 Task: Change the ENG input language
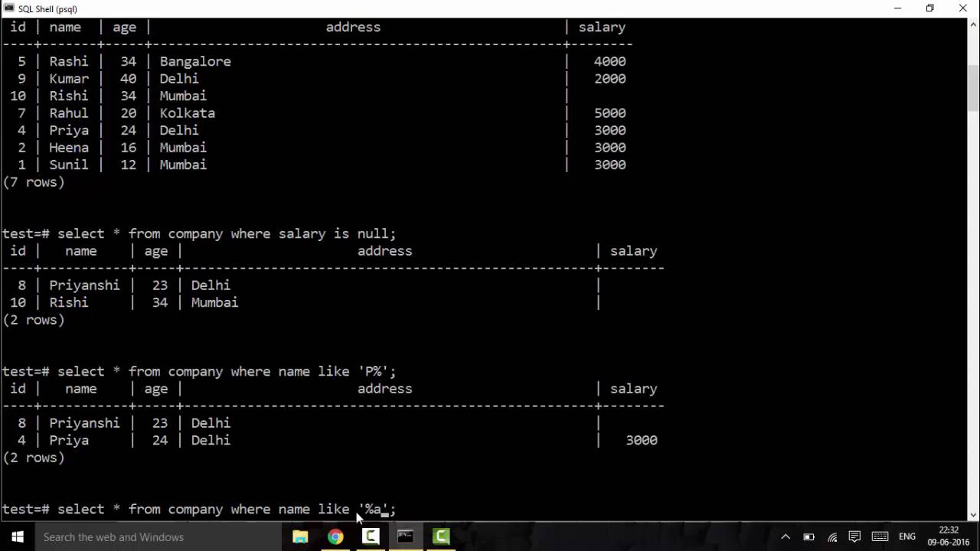(907, 536)
